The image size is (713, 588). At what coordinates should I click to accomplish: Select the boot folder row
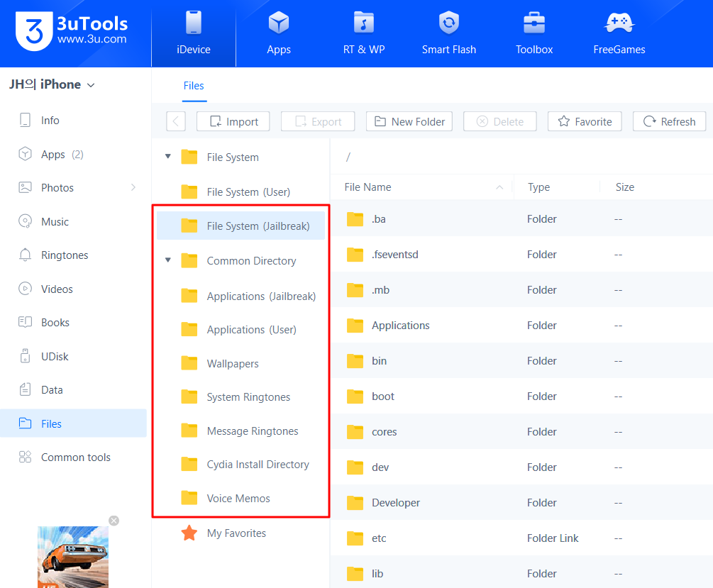[x=521, y=396]
